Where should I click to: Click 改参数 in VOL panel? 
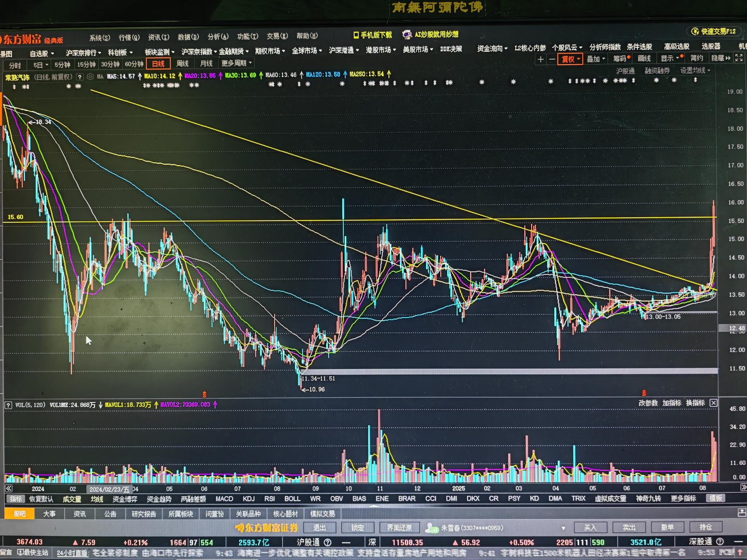click(x=648, y=403)
